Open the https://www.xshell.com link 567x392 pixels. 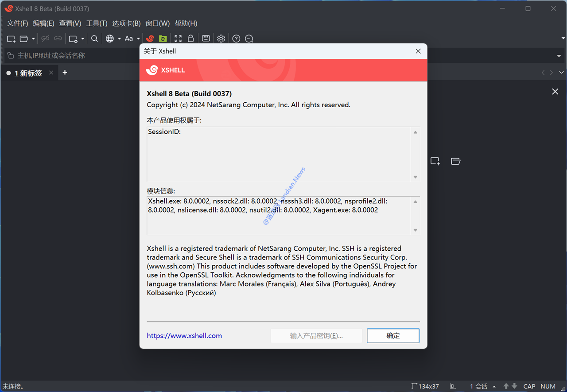pos(184,336)
